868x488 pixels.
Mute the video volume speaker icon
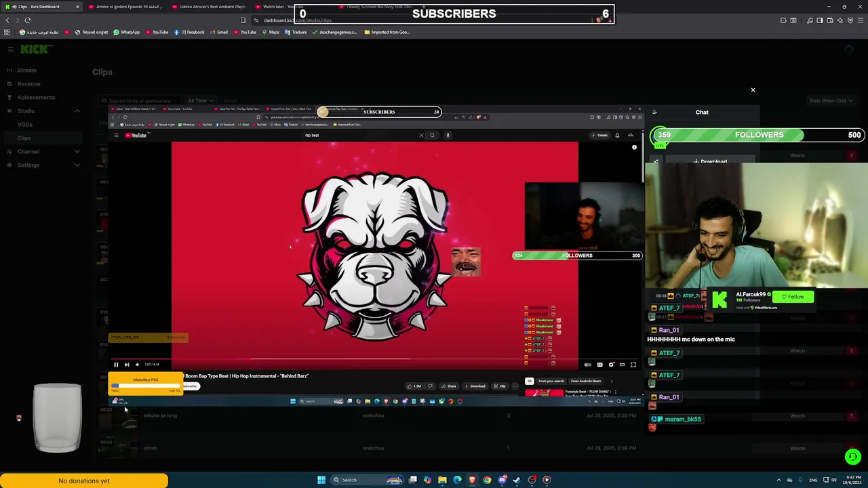pos(137,365)
